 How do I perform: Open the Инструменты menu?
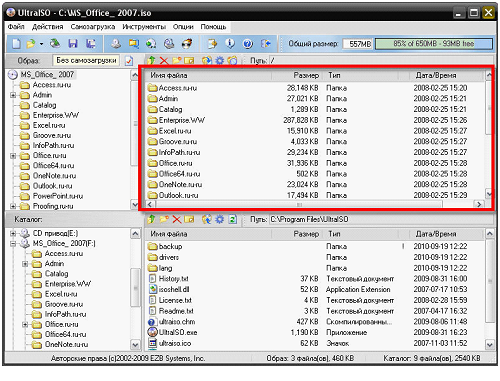pos(144,27)
